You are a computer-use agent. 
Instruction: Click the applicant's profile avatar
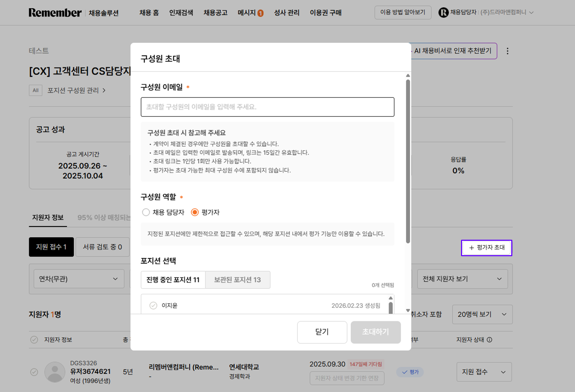point(55,372)
